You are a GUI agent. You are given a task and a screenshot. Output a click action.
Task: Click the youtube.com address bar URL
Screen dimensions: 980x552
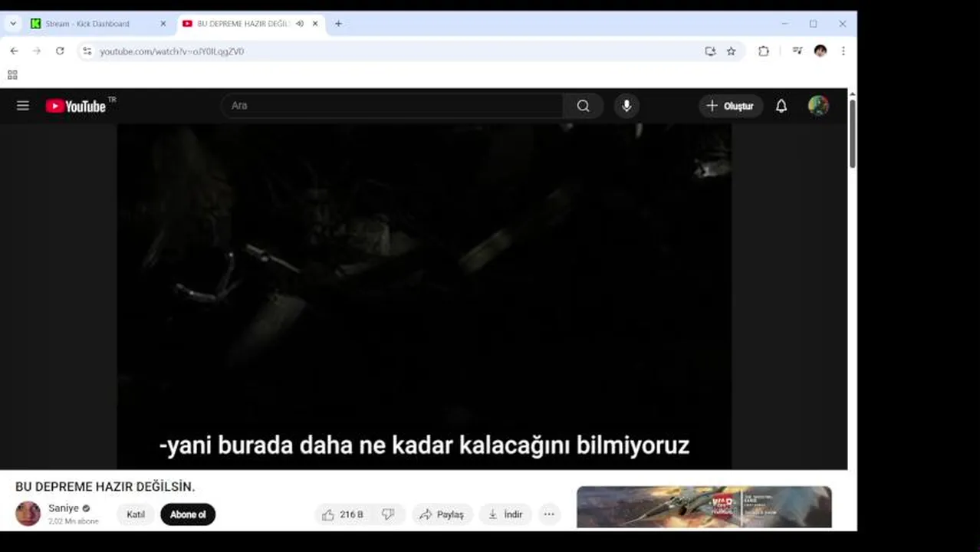pyautogui.click(x=172, y=51)
